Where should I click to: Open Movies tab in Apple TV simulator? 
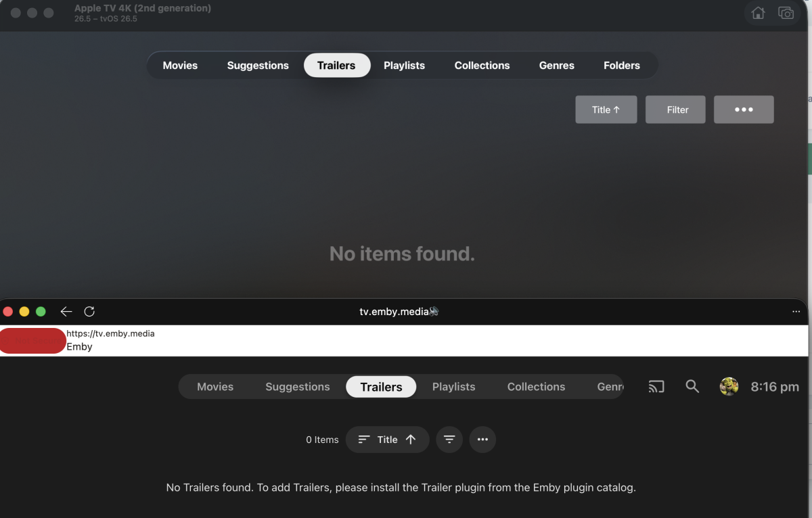pos(180,66)
